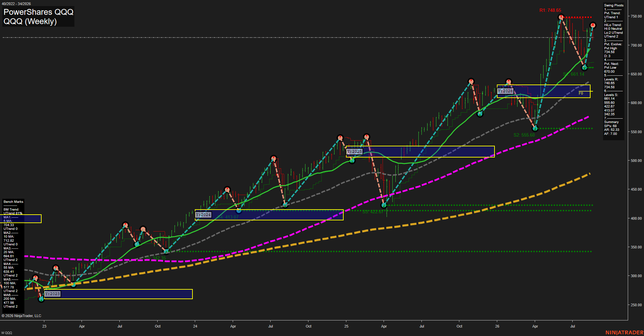The width and height of the screenshot is (644, 336).
Task: Click the 100 MA value 577.78
Action: [x=9, y=287]
